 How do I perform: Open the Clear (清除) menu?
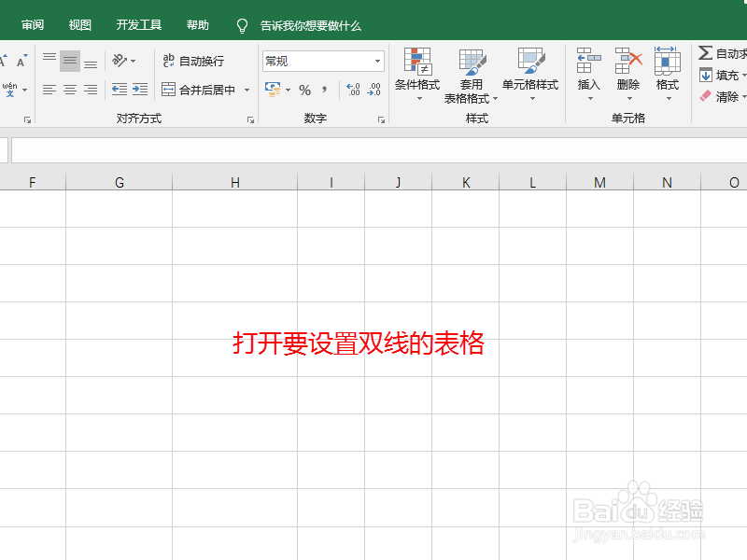coord(722,97)
